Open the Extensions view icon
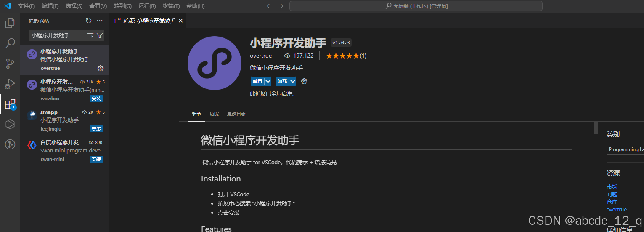This screenshot has height=232, width=644. [x=10, y=104]
